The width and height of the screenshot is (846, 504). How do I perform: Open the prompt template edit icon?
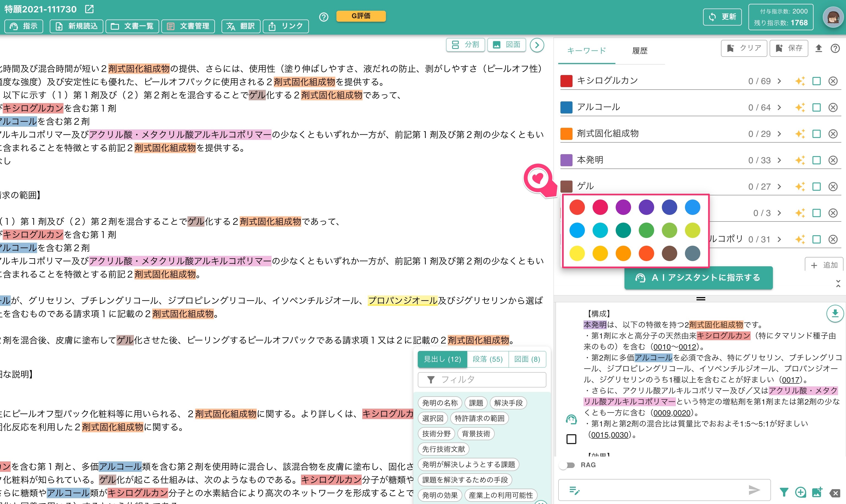click(x=574, y=491)
